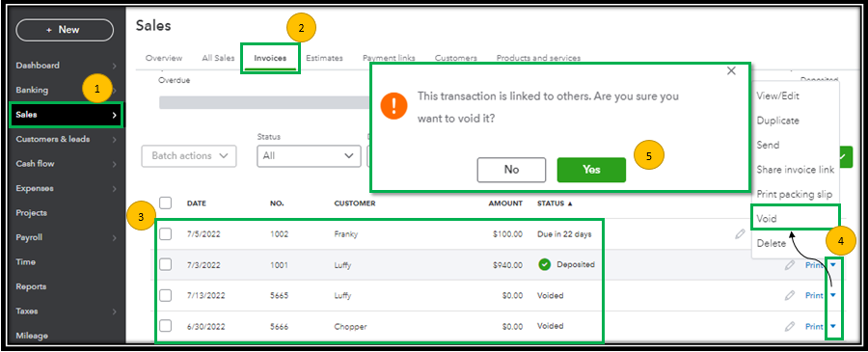The height and width of the screenshot is (352, 868).
Task: Switch to the Estimates tab
Action: pos(324,58)
